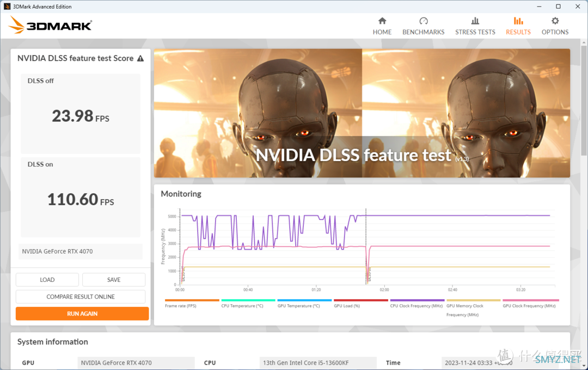Click the LOAD button
The image size is (588, 370).
[47, 280]
